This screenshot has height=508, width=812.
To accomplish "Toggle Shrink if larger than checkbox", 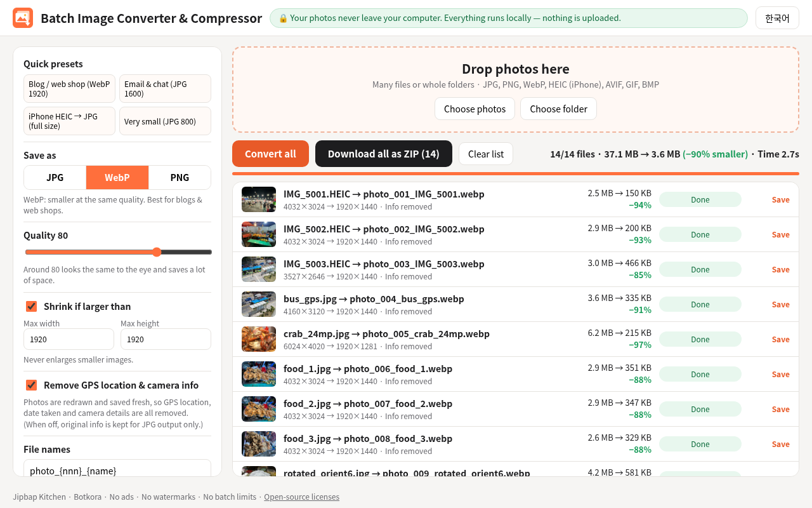I will click(31, 307).
